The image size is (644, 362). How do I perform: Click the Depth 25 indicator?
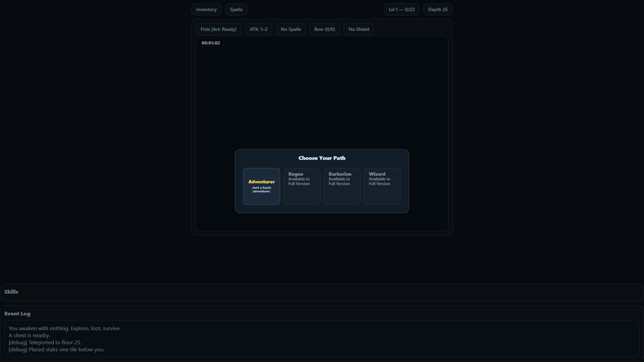tap(438, 9)
